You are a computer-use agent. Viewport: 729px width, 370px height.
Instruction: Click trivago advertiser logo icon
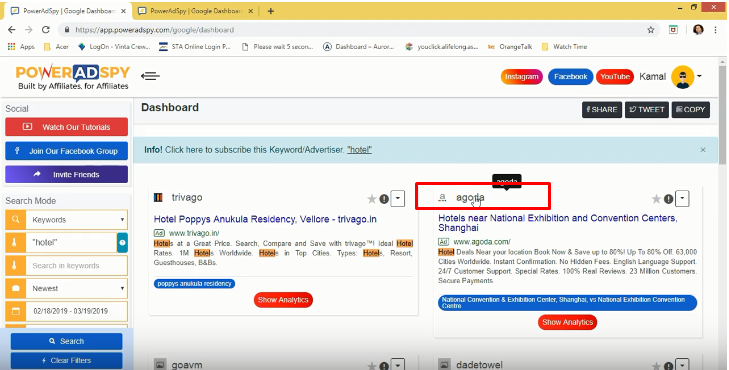click(x=159, y=198)
